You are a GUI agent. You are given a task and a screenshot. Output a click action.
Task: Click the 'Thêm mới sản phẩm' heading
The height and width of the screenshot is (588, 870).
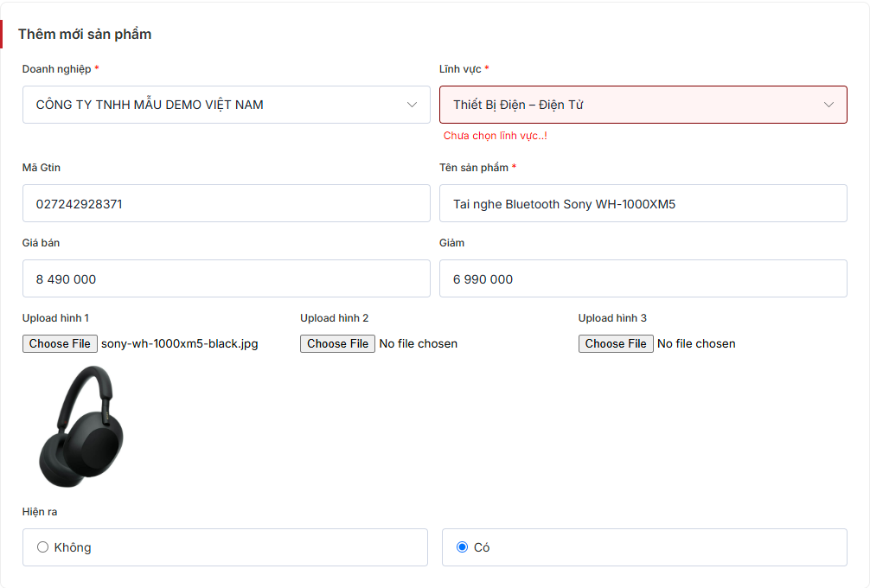coord(85,35)
